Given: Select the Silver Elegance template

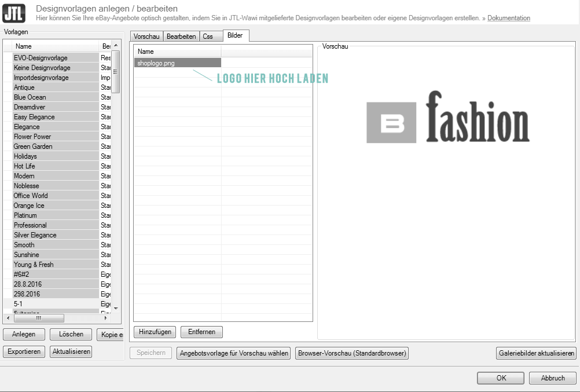Looking at the screenshot, I should pyautogui.click(x=56, y=235).
